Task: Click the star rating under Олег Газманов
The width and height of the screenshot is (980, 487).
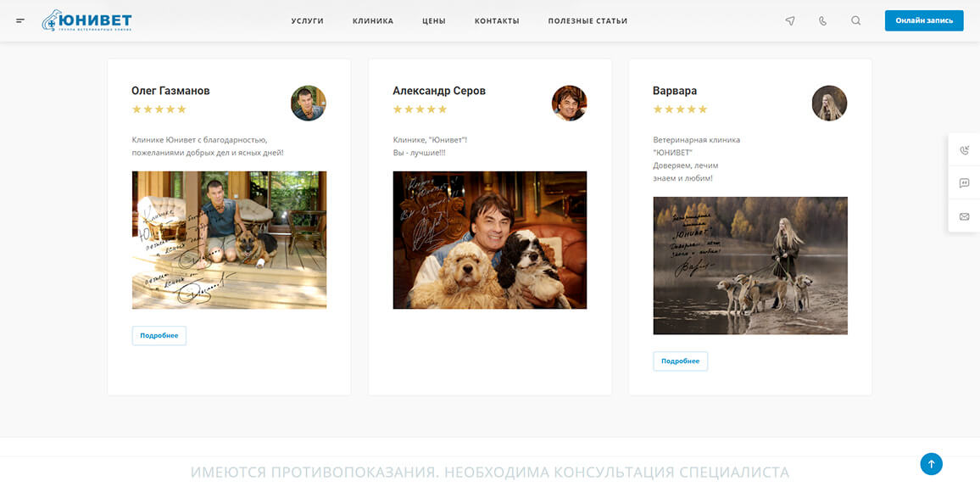Action: pyautogui.click(x=159, y=109)
